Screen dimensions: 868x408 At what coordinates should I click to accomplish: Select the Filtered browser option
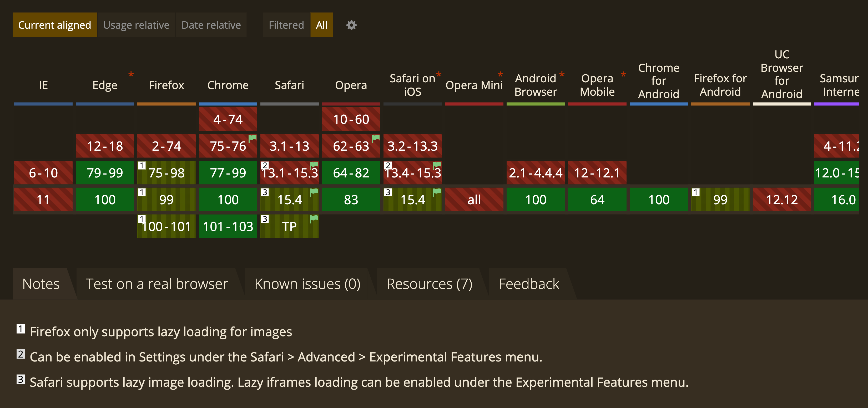click(x=286, y=25)
